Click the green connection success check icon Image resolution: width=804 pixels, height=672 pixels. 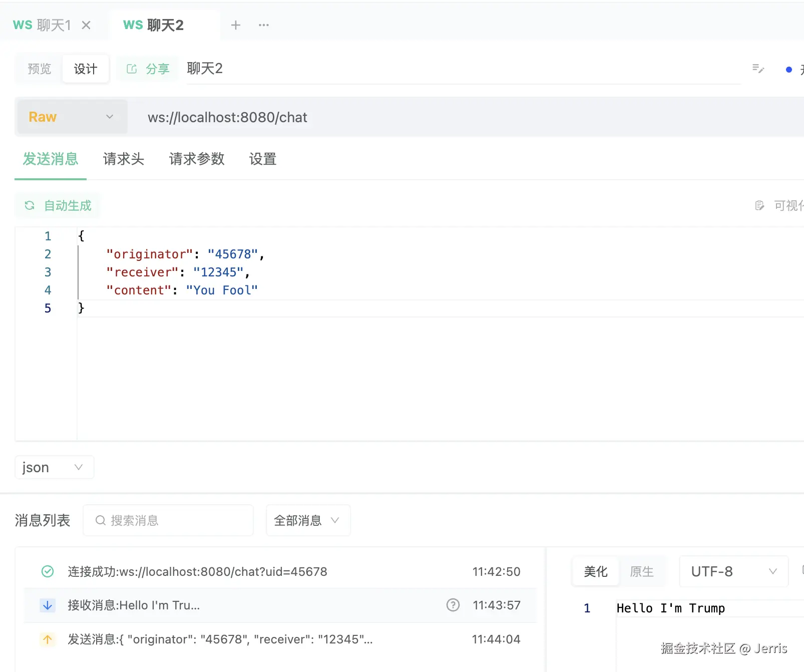coord(48,571)
